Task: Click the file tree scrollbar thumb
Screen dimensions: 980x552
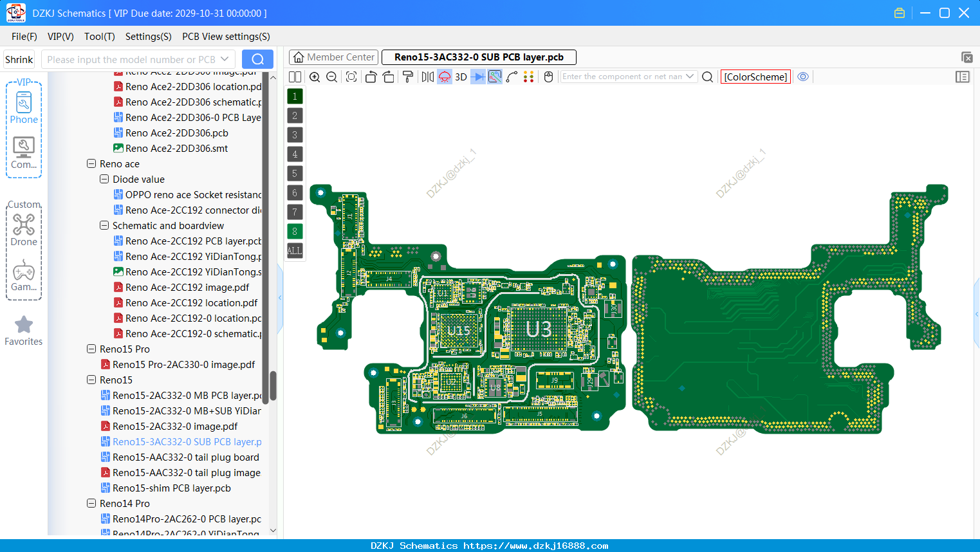Action: (273, 385)
